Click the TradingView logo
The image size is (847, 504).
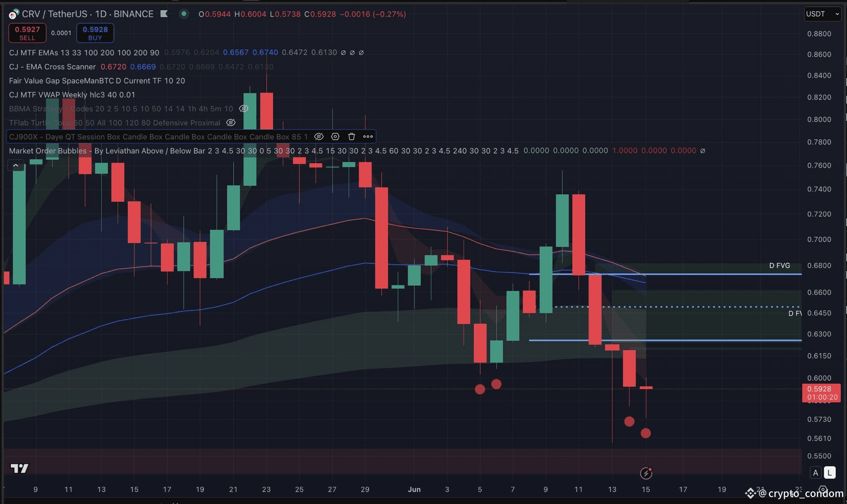[x=19, y=468]
